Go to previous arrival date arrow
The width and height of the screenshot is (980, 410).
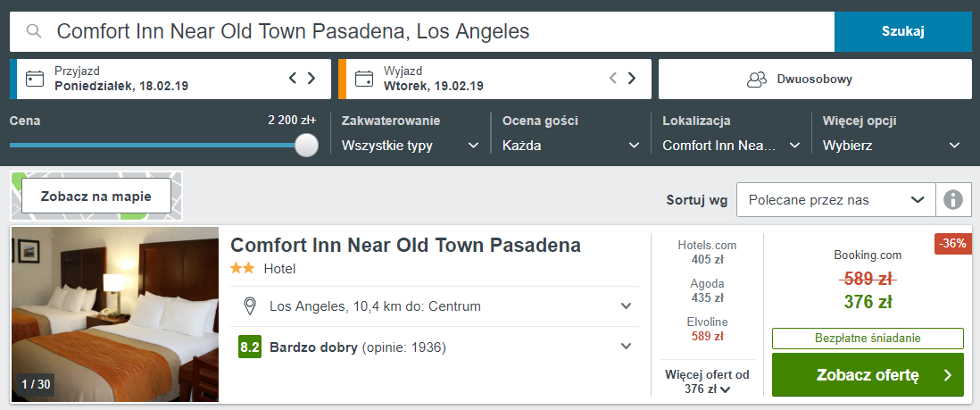(x=293, y=79)
